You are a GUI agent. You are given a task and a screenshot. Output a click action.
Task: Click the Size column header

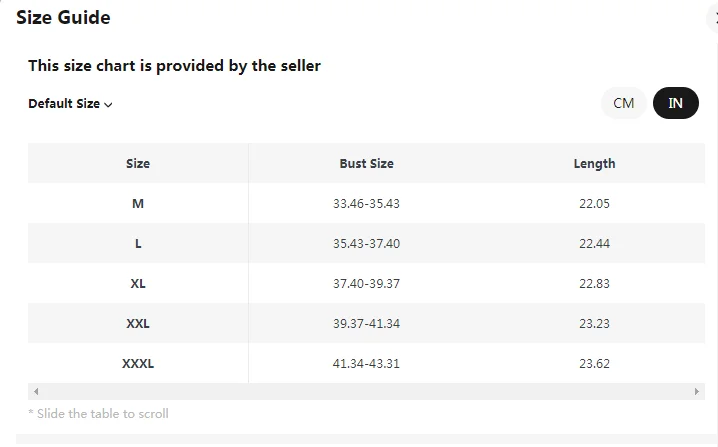tap(138, 163)
